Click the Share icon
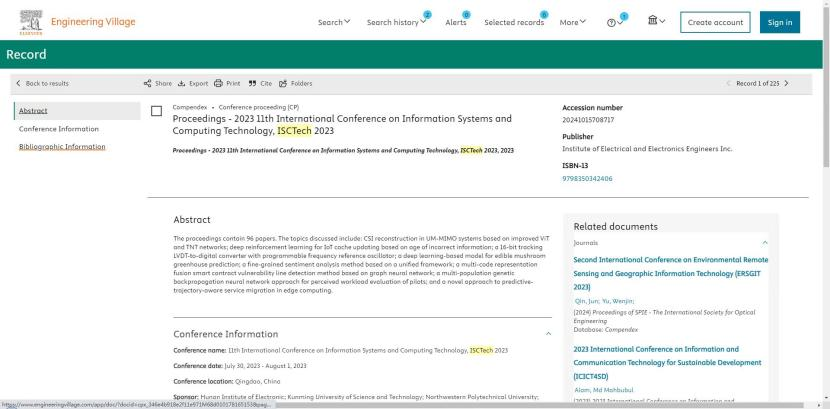 click(148, 84)
